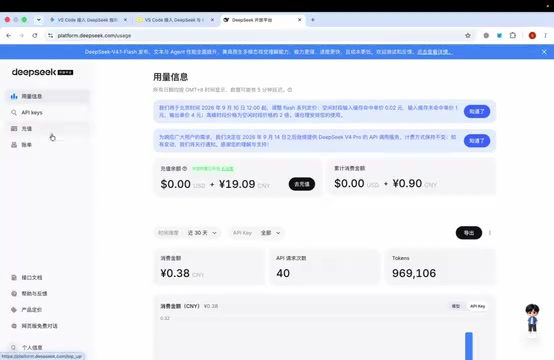This screenshot has width=554, height=360.
Task: Dismiss the flash pricing notice with 知道了
Action: [477, 112]
